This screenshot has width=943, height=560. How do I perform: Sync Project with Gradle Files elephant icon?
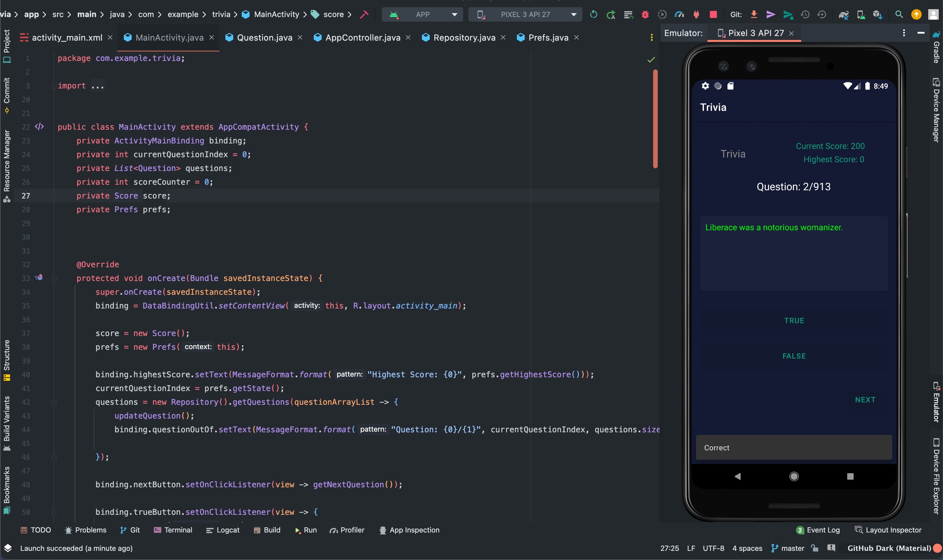coord(843,14)
